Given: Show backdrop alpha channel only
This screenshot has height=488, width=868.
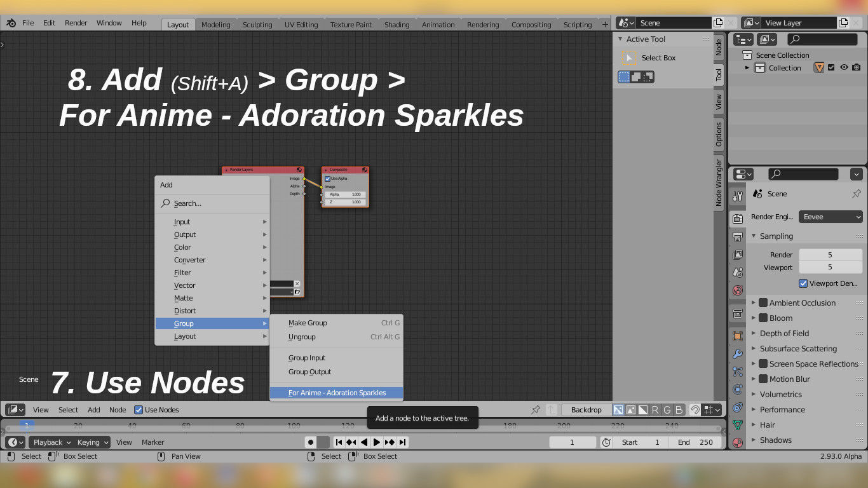Looking at the screenshot, I should 642,410.
